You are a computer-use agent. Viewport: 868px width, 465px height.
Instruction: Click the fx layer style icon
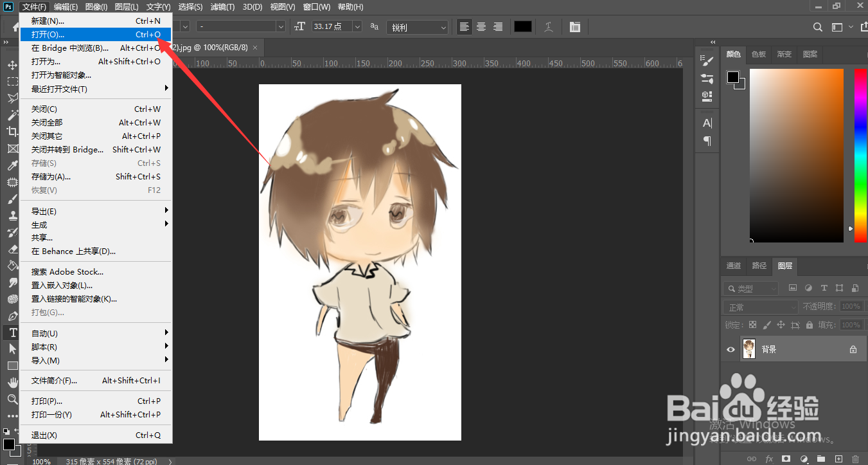769,459
